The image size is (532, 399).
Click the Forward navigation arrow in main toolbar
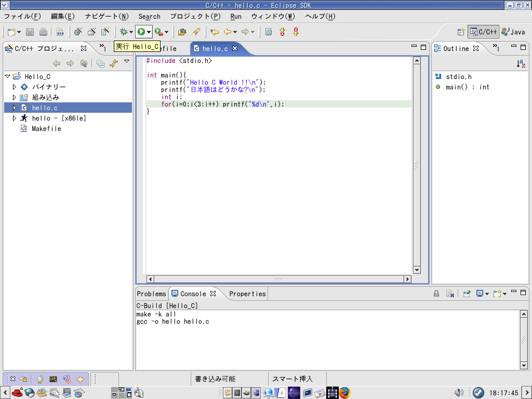click(x=245, y=32)
